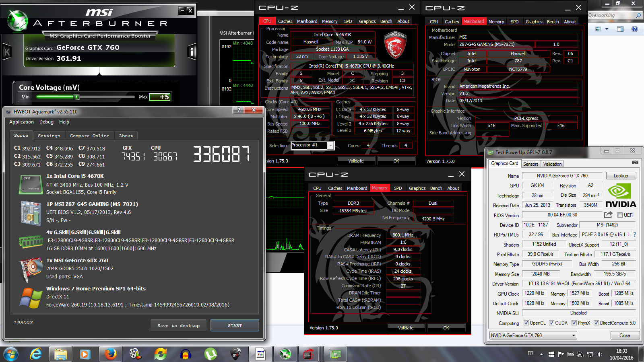This screenshot has height=362, width=644.
Task: Toggle the UEFI checkbox in GPU-Z
Action: coord(620,215)
